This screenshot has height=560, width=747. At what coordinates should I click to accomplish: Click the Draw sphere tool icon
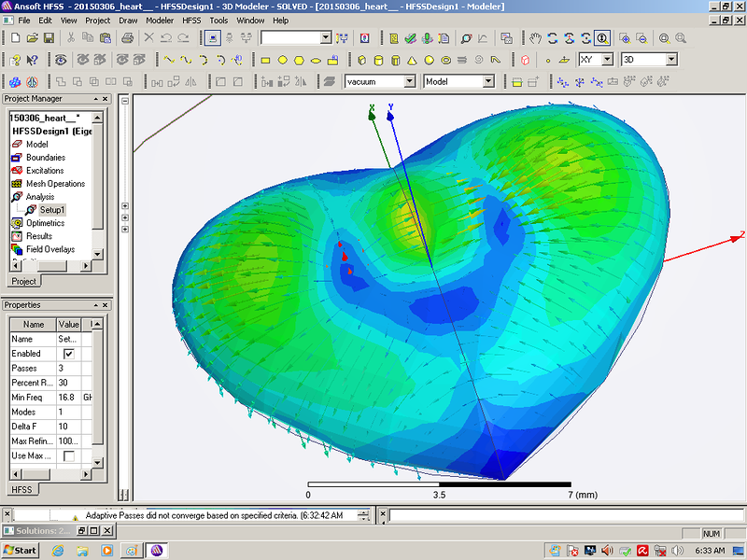pyautogui.click(x=429, y=60)
